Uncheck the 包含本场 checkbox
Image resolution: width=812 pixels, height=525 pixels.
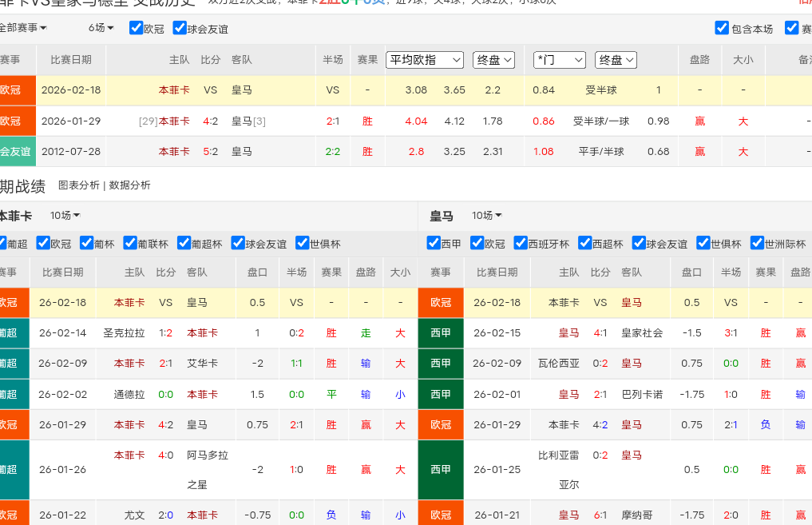pos(722,28)
